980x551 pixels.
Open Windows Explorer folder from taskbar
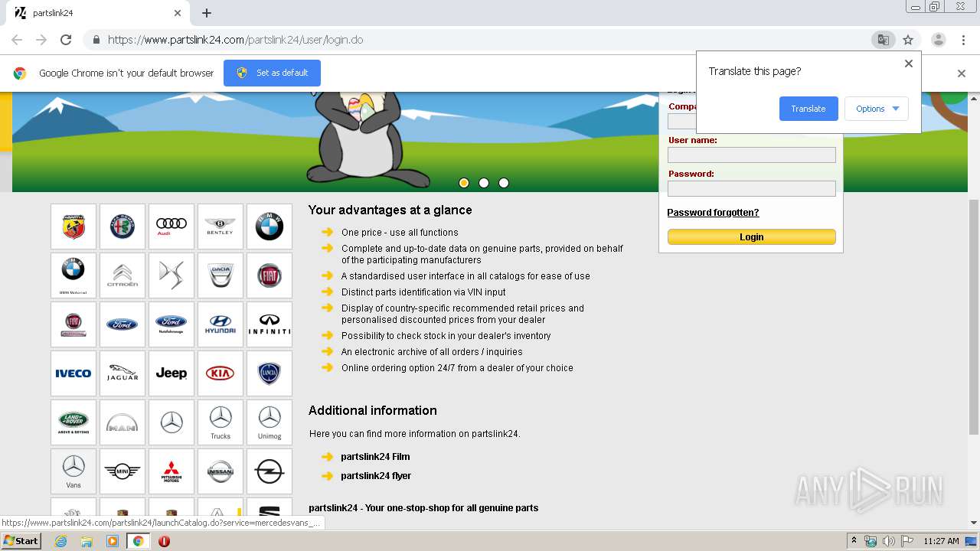tap(87, 541)
